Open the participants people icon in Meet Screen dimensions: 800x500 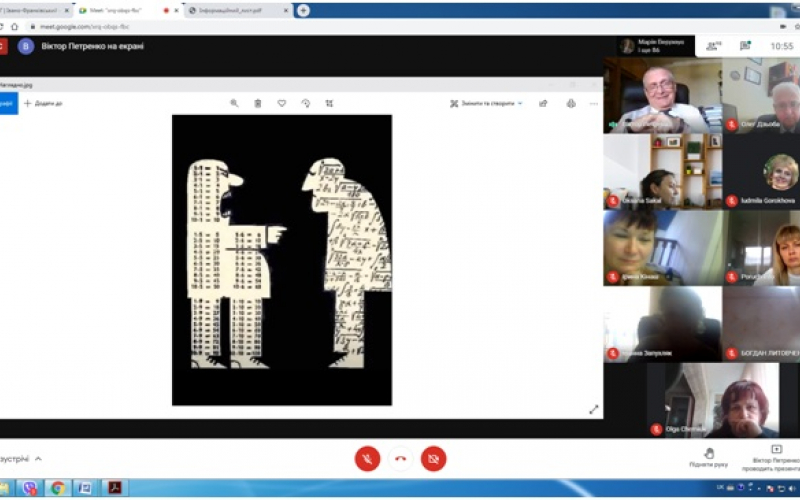click(713, 46)
